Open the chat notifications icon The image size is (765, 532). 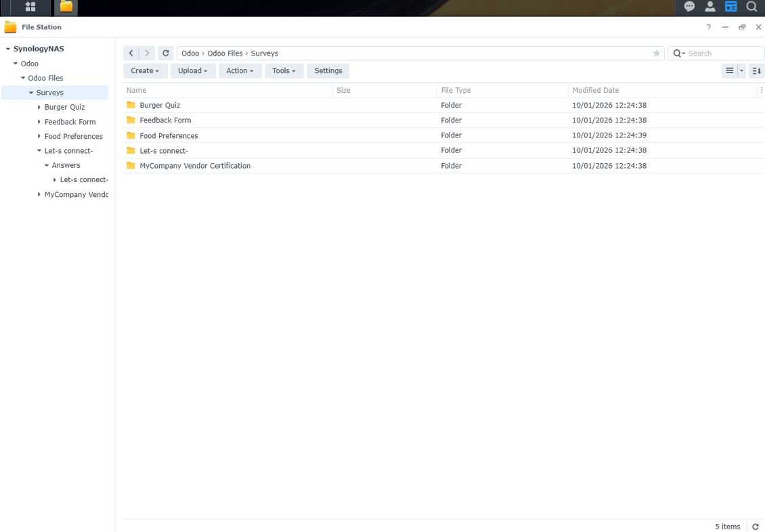[x=689, y=7]
